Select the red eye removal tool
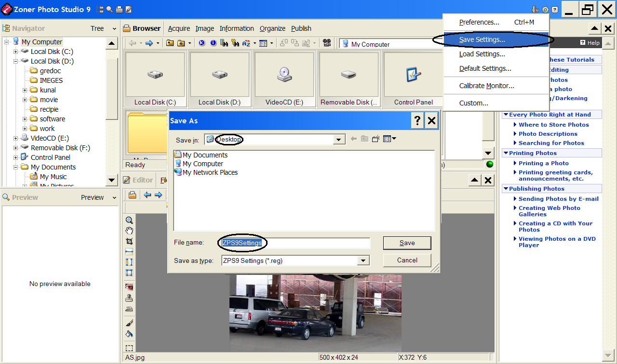The width and height of the screenshot is (617, 364). coord(129,286)
